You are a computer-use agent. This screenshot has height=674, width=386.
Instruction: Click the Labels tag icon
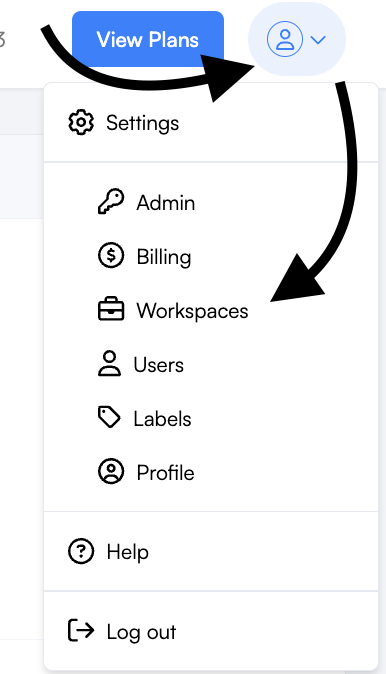109,417
